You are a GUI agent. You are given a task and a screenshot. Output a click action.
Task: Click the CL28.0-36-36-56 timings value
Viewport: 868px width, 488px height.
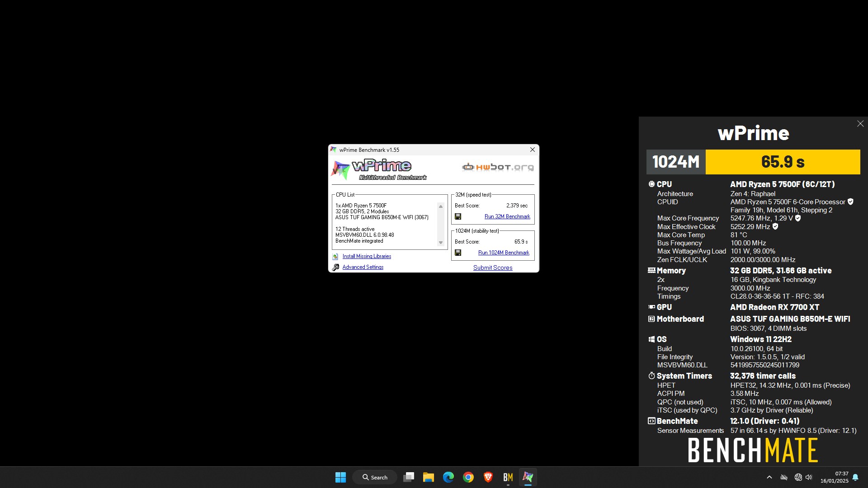[777, 296]
